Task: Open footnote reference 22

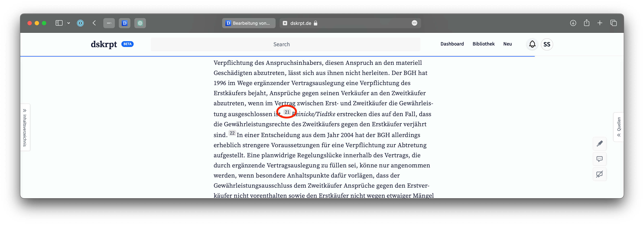Action: click(x=232, y=133)
